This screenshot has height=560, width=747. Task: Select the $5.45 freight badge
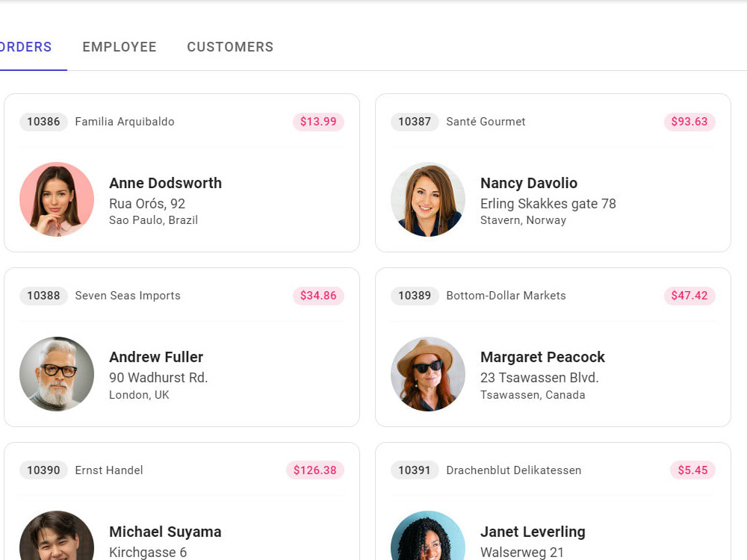click(692, 470)
